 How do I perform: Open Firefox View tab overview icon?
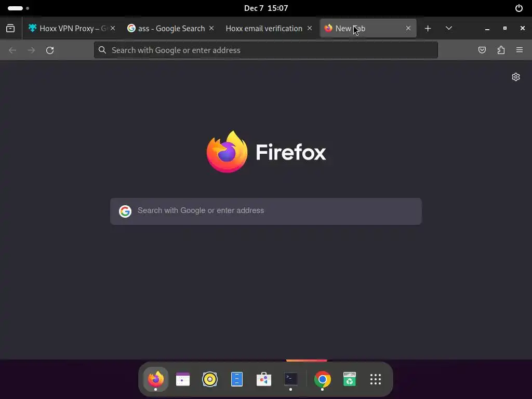point(10,28)
